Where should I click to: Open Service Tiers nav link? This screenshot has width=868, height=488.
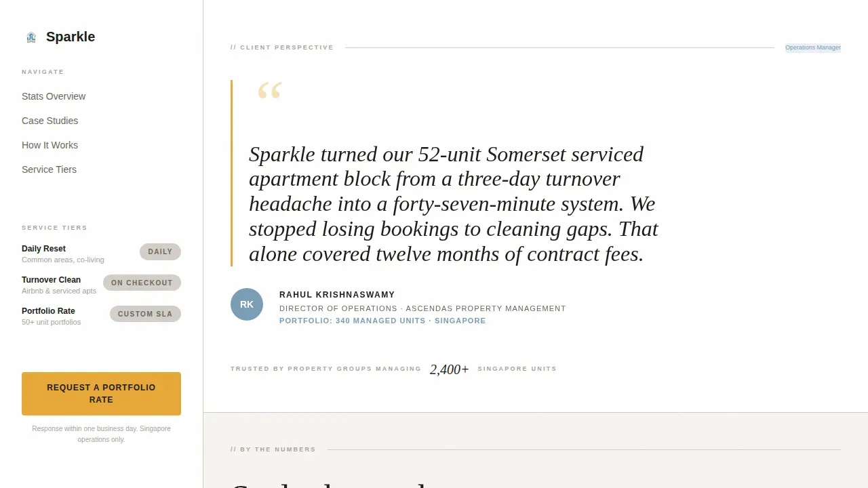[x=49, y=169]
